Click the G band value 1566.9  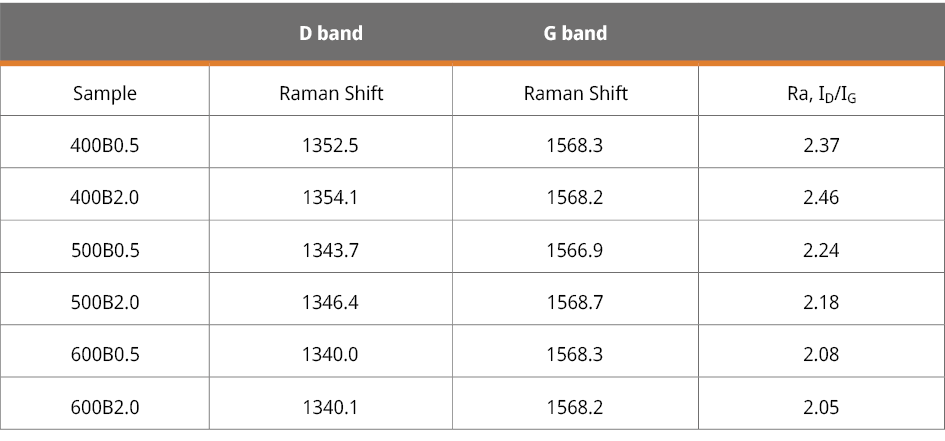click(575, 250)
